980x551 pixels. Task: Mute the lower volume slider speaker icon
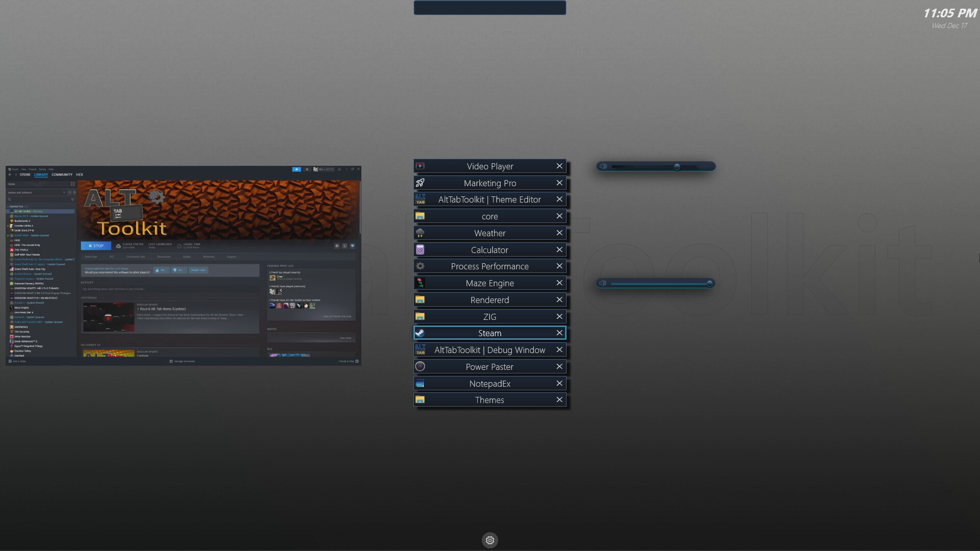click(x=604, y=283)
